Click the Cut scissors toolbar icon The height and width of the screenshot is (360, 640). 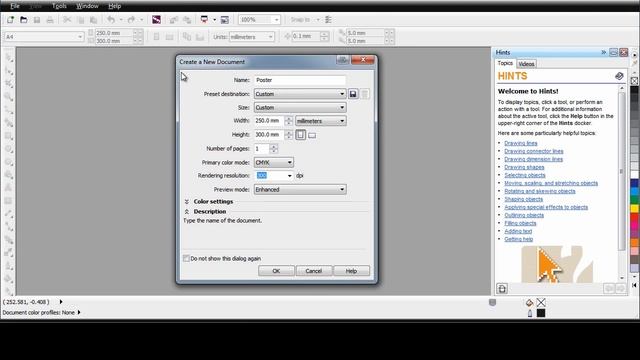(67, 20)
